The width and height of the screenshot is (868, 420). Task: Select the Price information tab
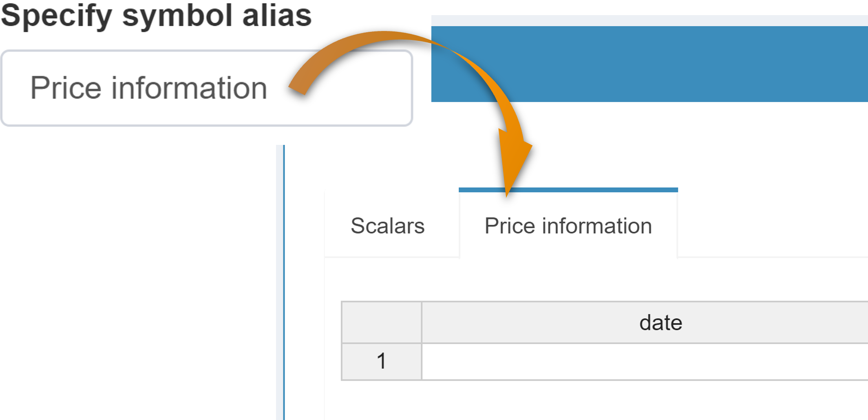coord(568,226)
